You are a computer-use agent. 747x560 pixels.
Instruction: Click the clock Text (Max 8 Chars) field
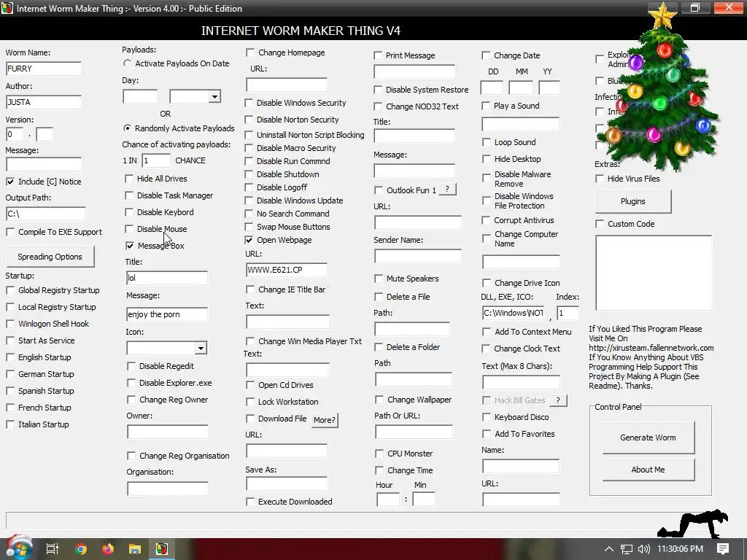521,382
